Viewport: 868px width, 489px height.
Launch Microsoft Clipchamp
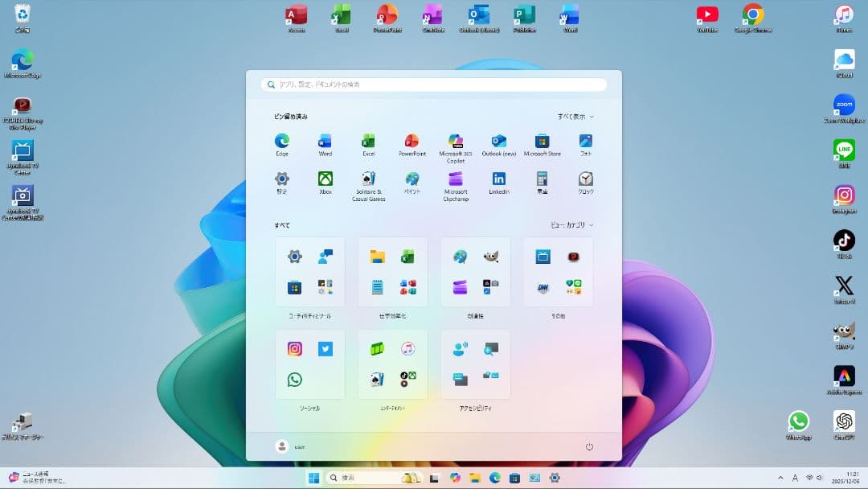click(x=455, y=180)
